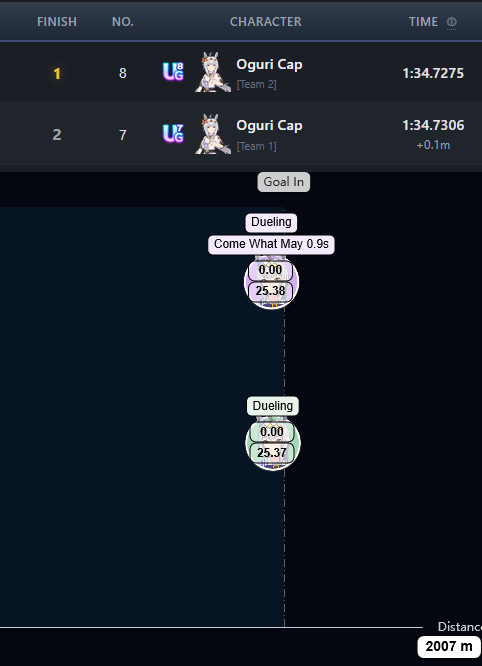The image size is (482, 666).
Task: Click first-place Oguri Cap portrait
Action: coord(213,72)
